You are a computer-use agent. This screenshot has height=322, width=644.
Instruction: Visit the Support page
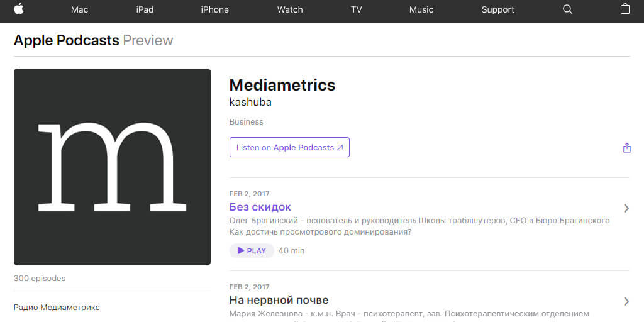tap(497, 9)
